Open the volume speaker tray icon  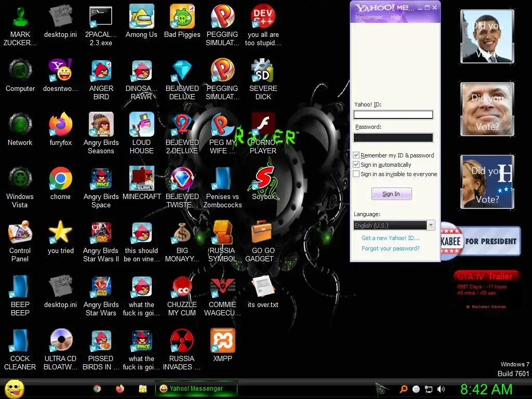point(441,389)
